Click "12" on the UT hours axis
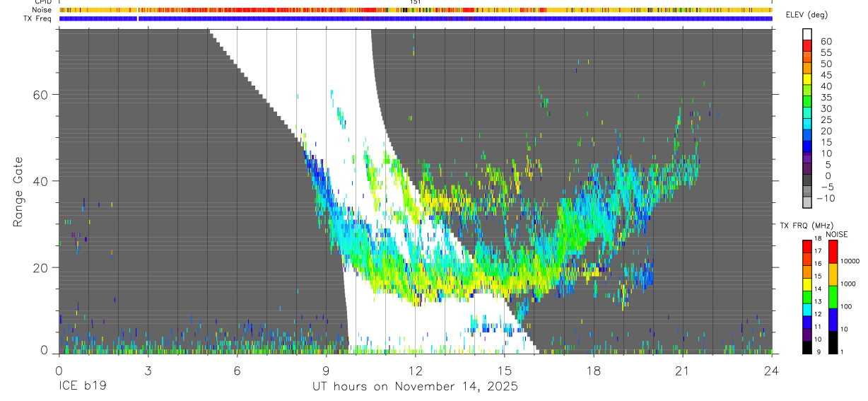868x401 pixels. (415, 370)
